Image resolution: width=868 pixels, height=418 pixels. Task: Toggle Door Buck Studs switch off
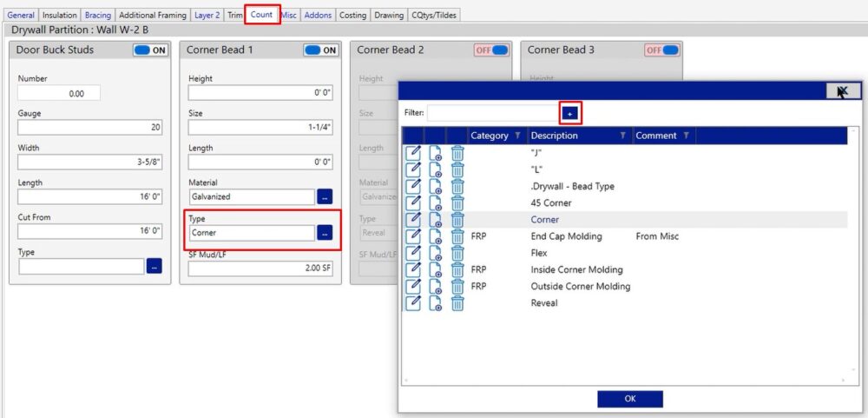pos(151,50)
